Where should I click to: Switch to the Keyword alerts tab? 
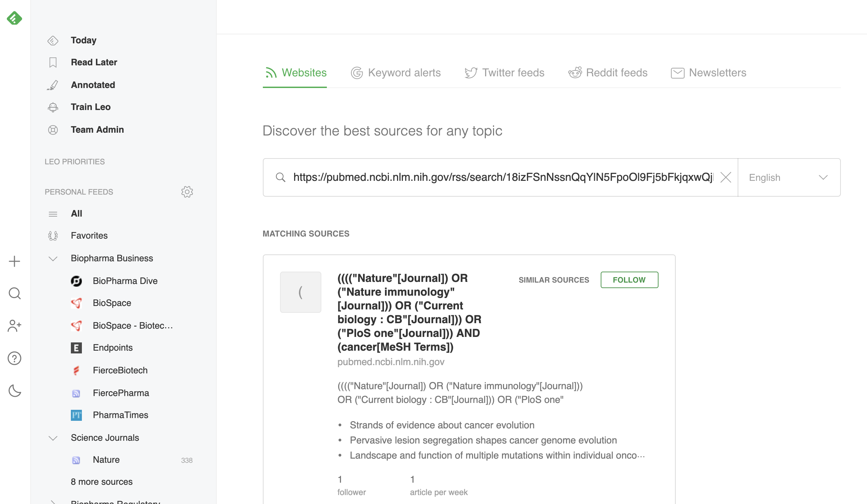396,73
